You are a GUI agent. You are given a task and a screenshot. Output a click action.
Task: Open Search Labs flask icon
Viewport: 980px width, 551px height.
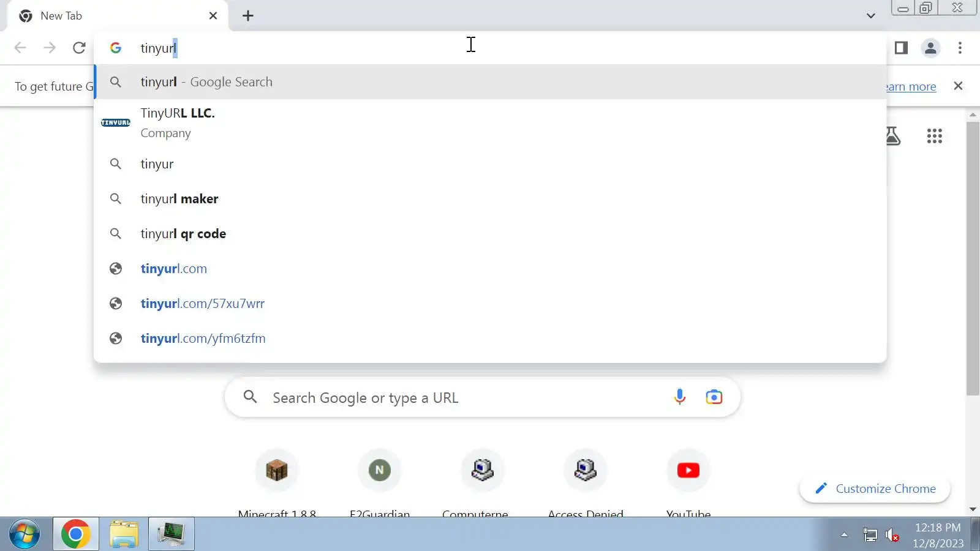tap(893, 136)
